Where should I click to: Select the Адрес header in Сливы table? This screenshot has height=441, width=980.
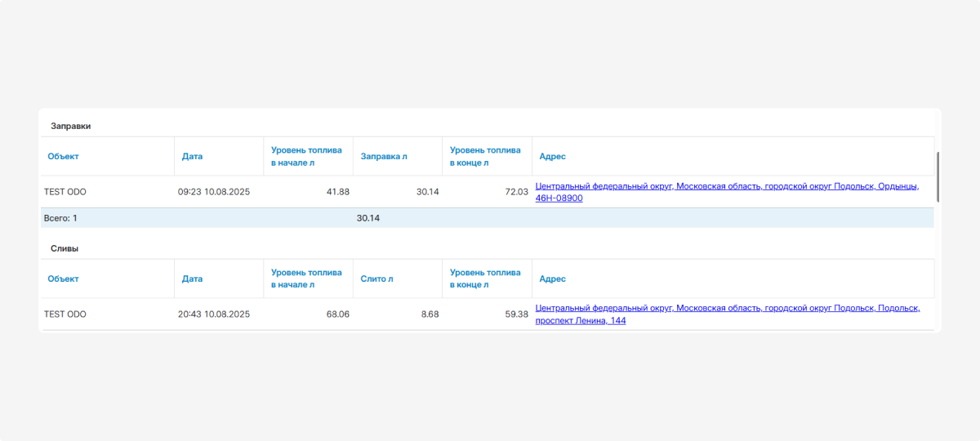click(552, 278)
